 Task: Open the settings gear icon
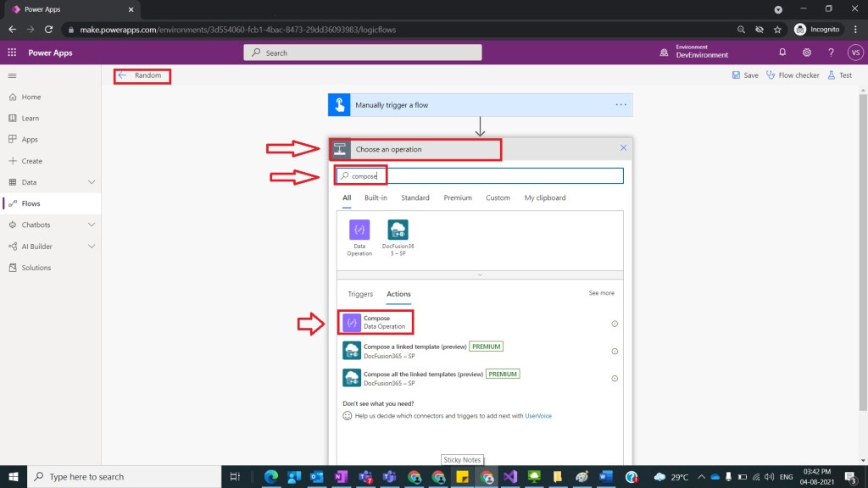(807, 53)
